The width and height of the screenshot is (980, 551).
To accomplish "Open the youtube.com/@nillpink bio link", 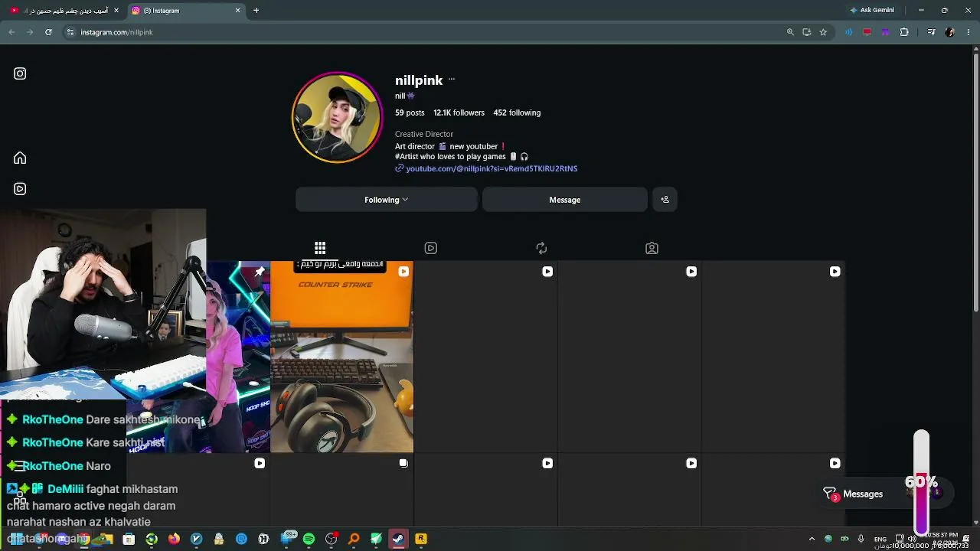I will point(492,168).
